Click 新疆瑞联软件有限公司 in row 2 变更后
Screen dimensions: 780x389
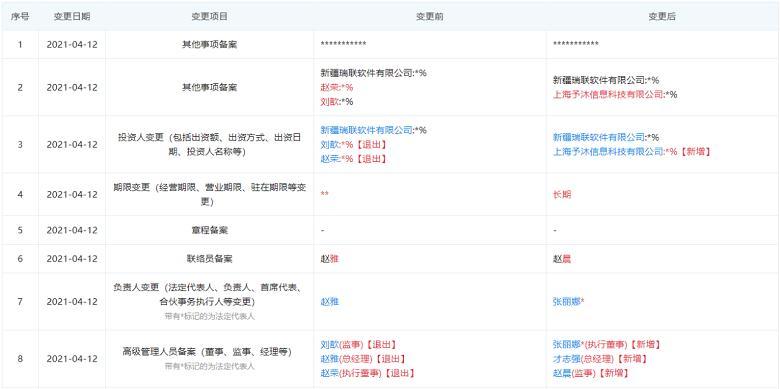[x=599, y=80]
